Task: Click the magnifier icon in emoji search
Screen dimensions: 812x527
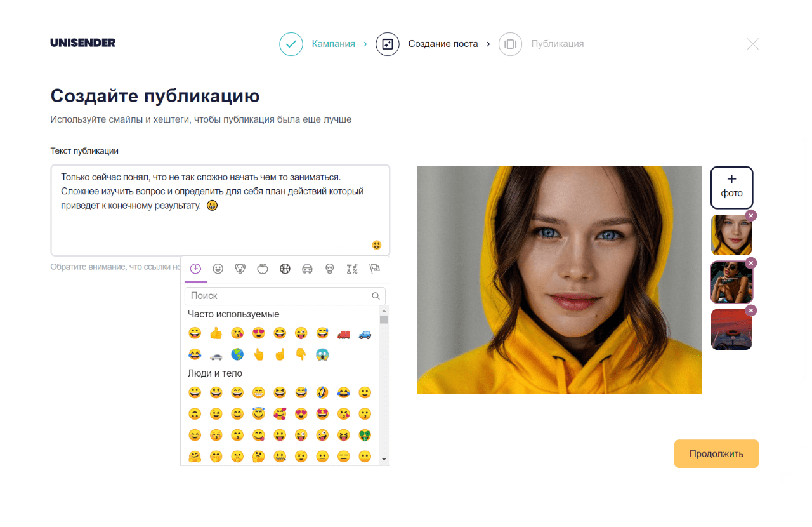Action: coord(376,296)
